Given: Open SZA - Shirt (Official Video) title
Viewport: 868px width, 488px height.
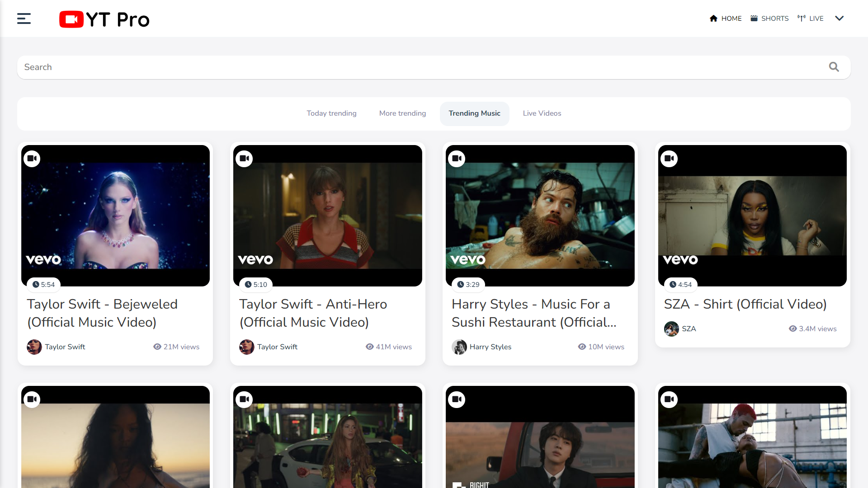Looking at the screenshot, I should click(x=745, y=304).
